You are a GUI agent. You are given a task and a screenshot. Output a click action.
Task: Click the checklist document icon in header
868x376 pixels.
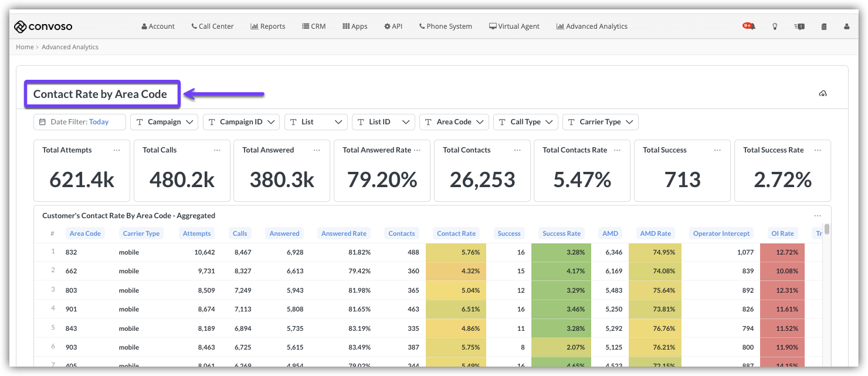pos(823,26)
